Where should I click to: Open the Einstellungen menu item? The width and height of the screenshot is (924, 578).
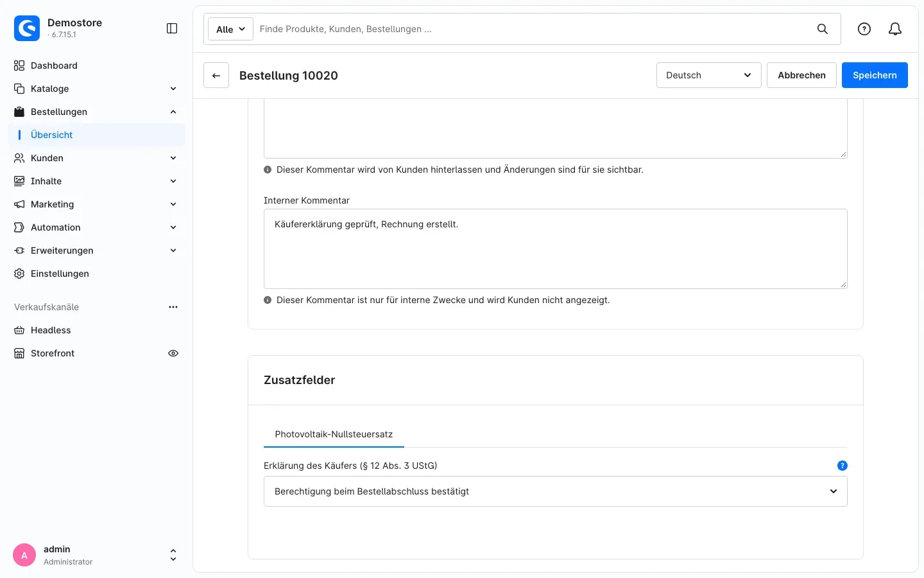click(96, 274)
